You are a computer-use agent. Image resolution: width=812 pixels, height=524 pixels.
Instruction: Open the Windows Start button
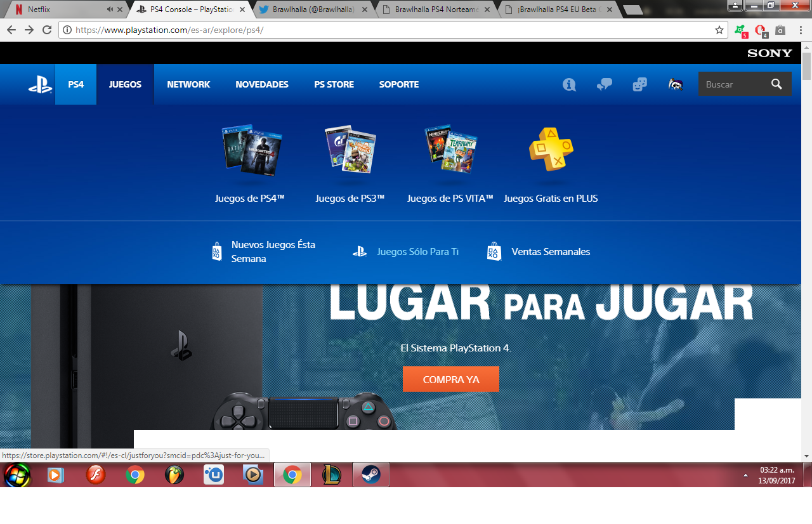17,475
